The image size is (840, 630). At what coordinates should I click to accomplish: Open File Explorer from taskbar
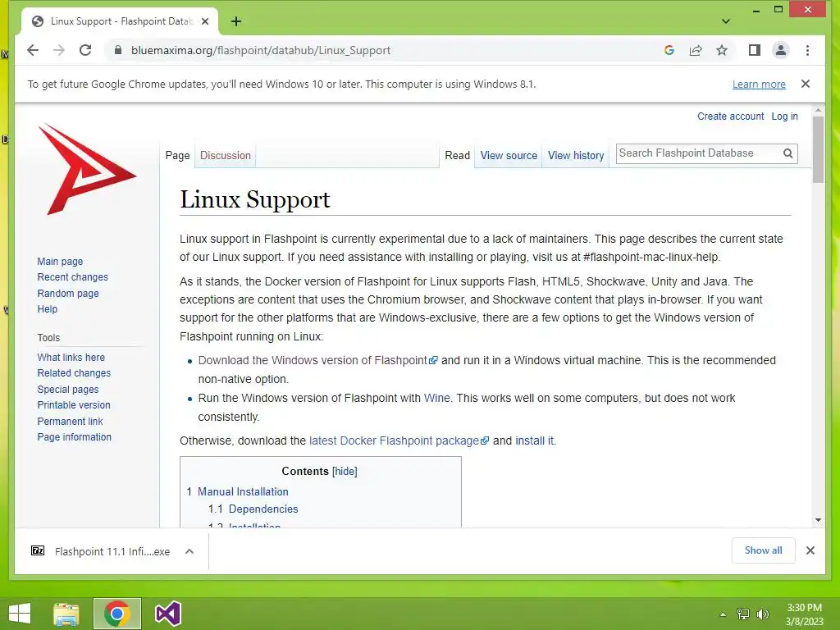tap(66, 614)
